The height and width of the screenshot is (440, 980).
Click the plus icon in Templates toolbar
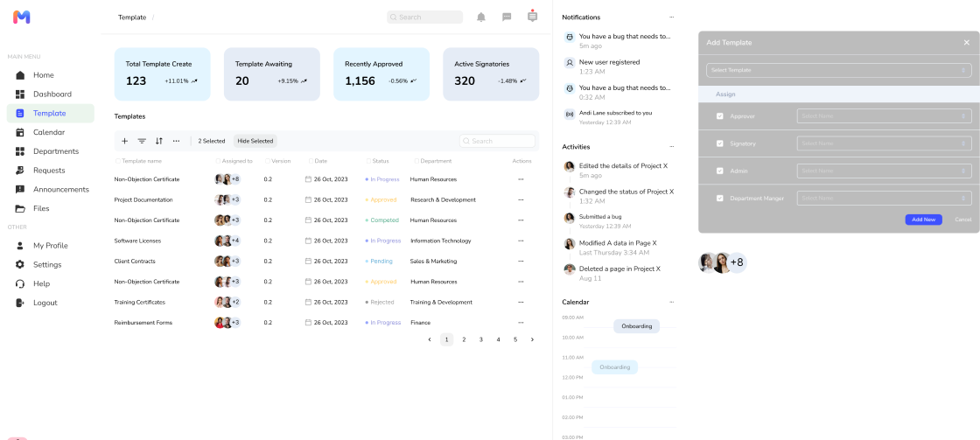pyautogui.click(x=124, y=141)
